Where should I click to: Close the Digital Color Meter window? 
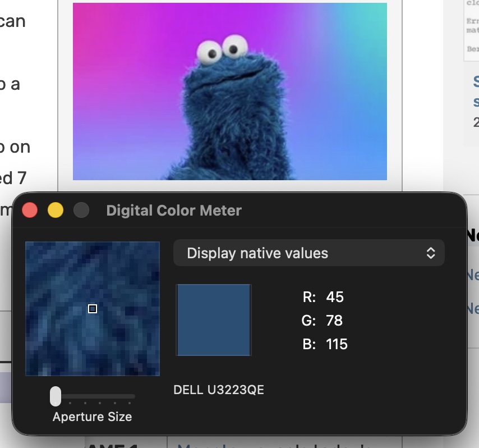pyautogui.click(x=30, y=211)
